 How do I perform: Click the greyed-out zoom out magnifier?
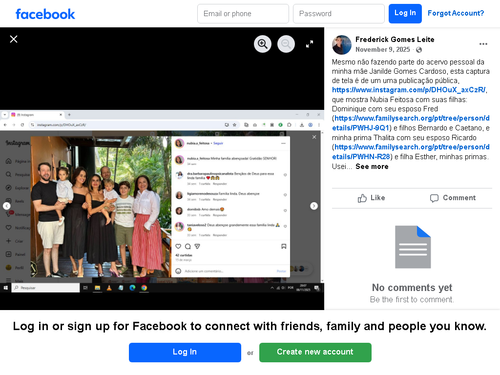pyautogui.click(x=286, y=44)
